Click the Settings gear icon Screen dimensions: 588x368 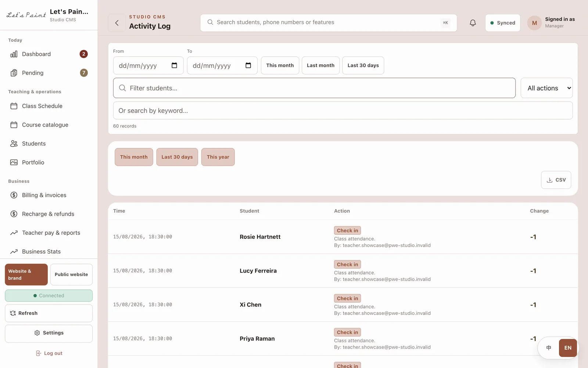[x=37, y=333]
